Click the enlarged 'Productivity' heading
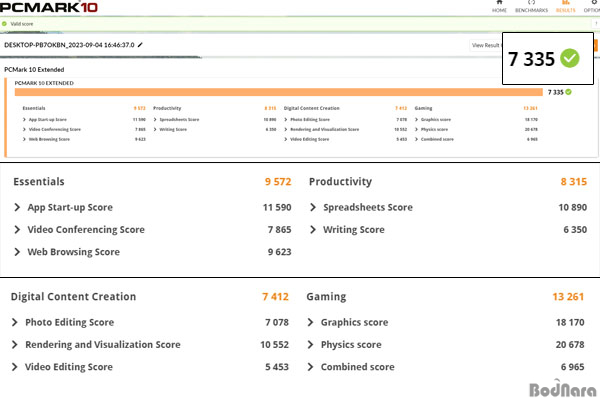 (x=341, y=181)
